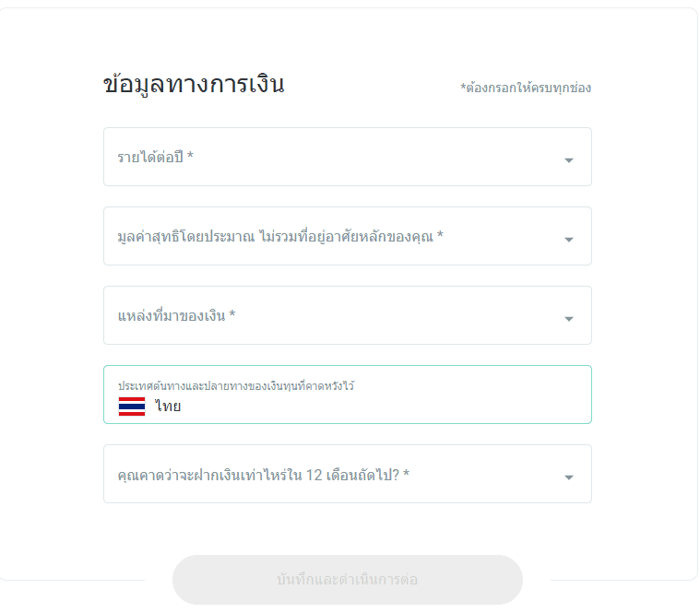Open the แหล่งที่มาของเงิน dropdown
This screenshot has height=613, width=700.
348,315
